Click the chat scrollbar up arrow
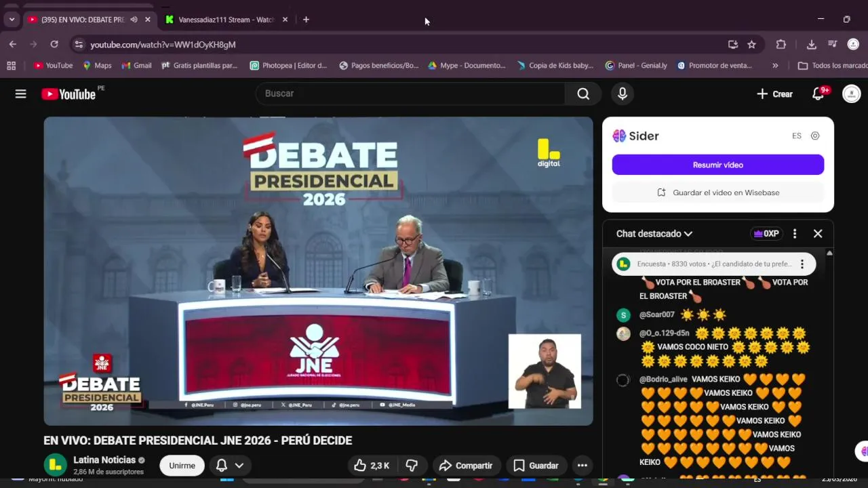 click(x=829, y=253)
